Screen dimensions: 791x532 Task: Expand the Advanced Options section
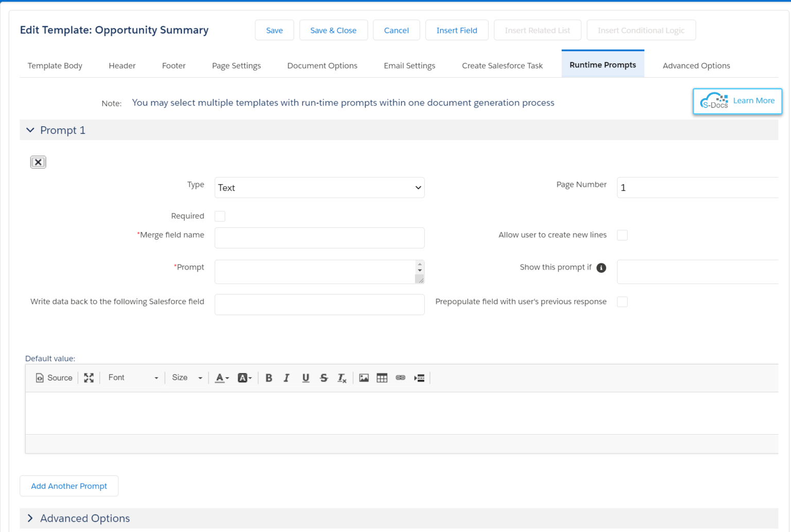point(85,518)
